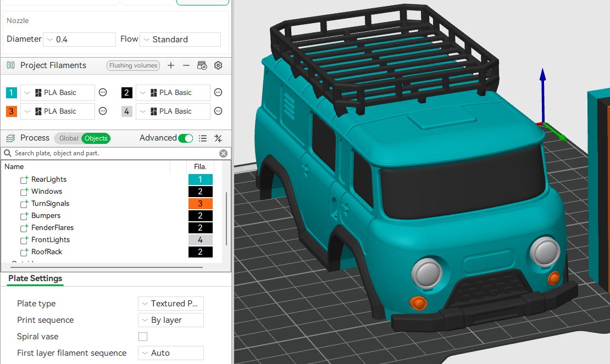610x364 pixels.
Task: Toggle the Advanced settings switch
Action: click(186, 138)
